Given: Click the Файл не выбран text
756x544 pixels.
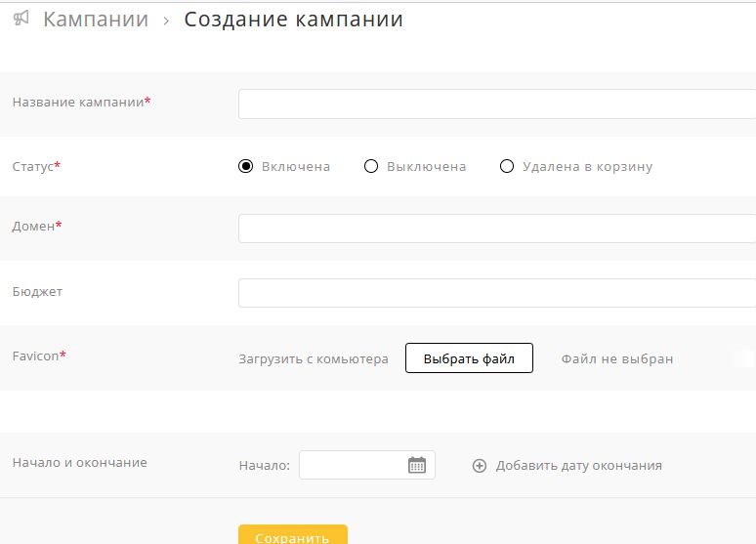Looking at the screenshot, I should coord(617,358).
